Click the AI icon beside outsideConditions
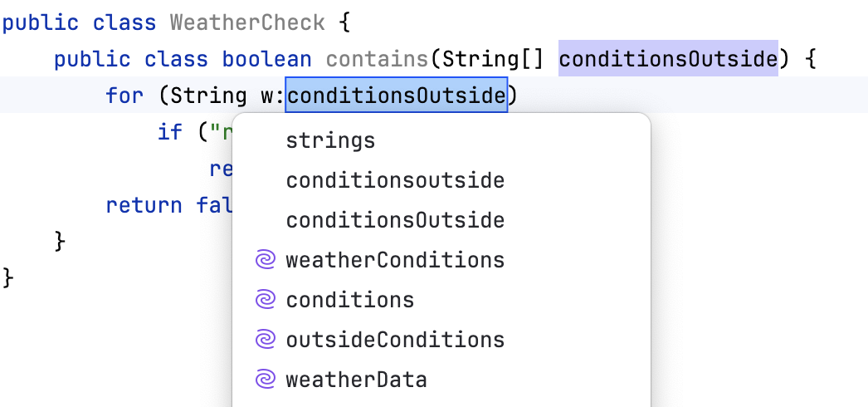 [x=265, y=340]
